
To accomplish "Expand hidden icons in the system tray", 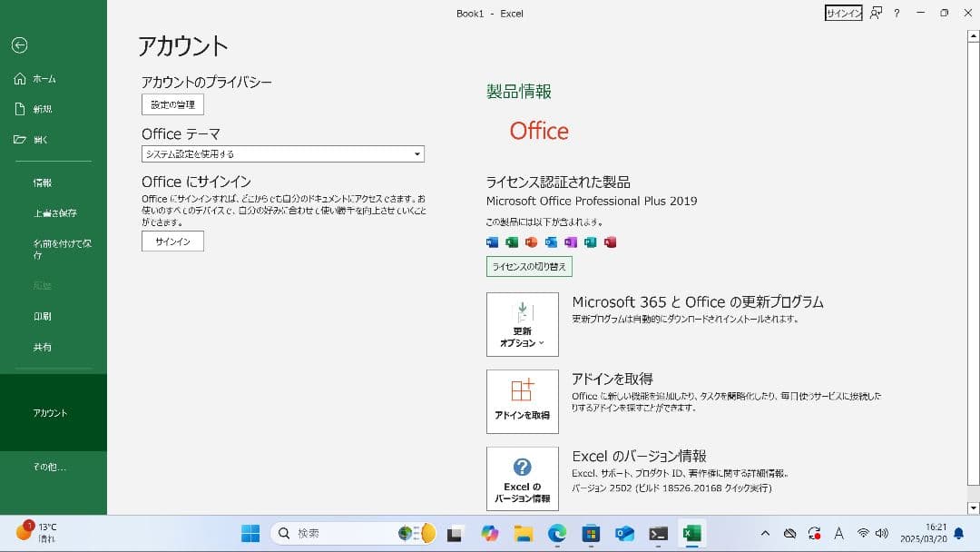I will coord(765,533).
